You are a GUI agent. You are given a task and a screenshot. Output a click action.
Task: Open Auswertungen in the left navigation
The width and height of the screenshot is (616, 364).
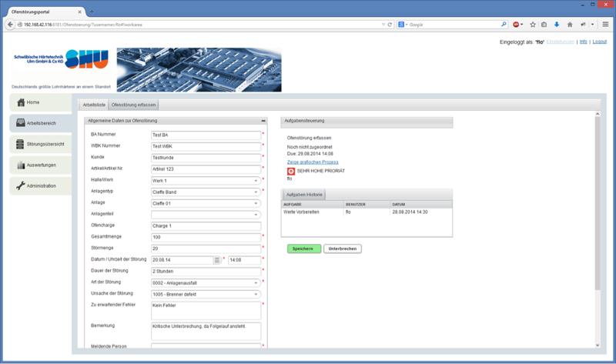click(x=40, y=165)
